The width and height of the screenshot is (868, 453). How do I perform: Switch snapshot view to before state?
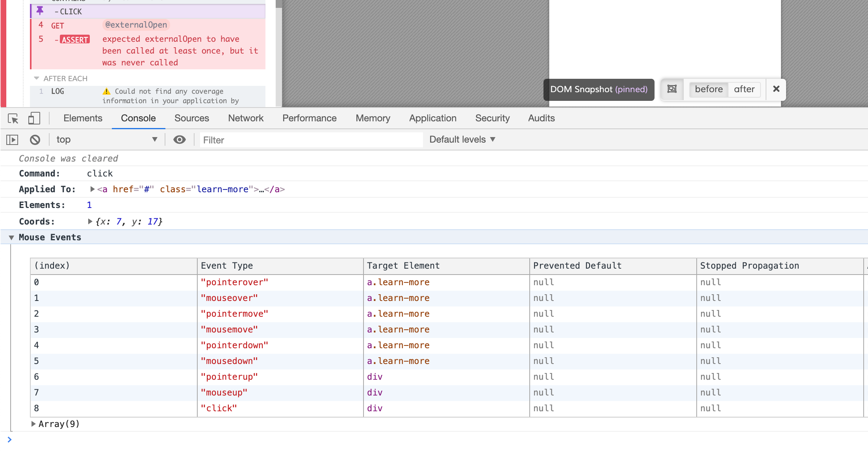(708, 89)
